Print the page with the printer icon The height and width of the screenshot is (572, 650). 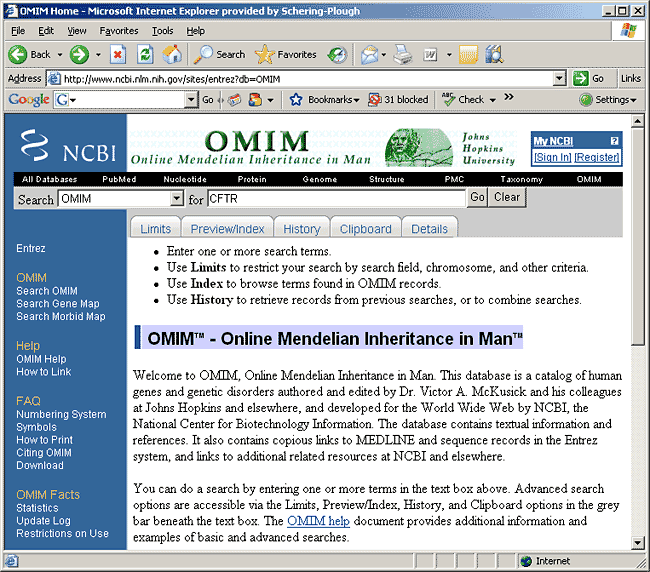(x=402, y=54)
